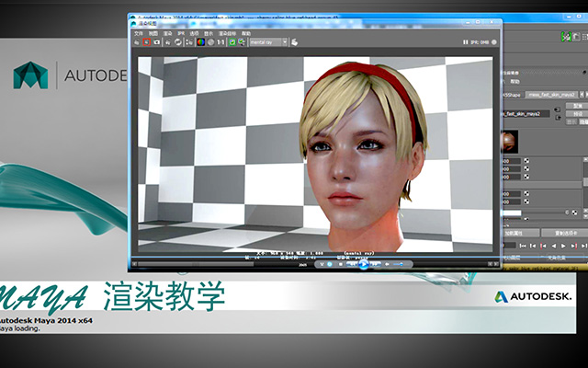
Task: Display RGB channels via color circle icon
Action: click(x=201, y=42)
